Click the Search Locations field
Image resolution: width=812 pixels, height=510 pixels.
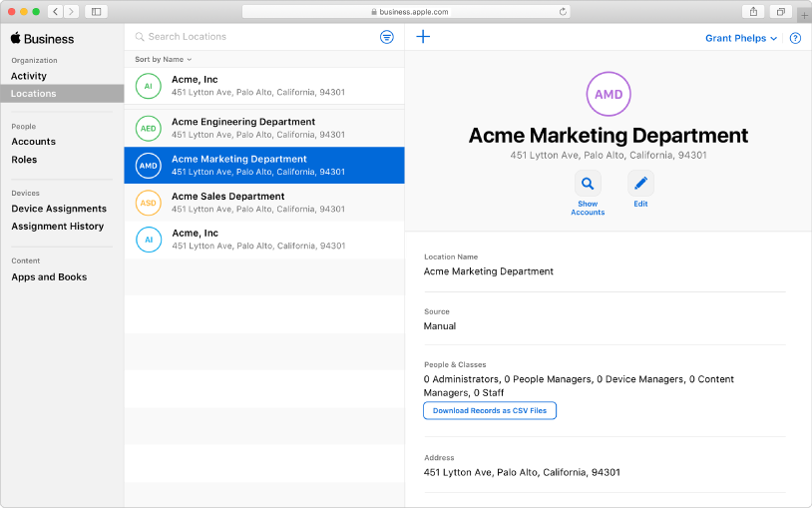253,37
